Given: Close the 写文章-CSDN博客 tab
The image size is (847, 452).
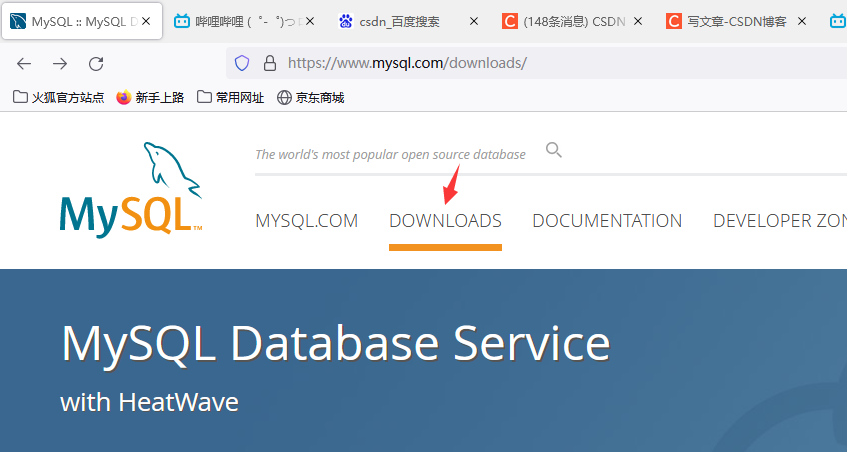Looking at the screenshot, I should pyautogui.click(x=802, y=22).
